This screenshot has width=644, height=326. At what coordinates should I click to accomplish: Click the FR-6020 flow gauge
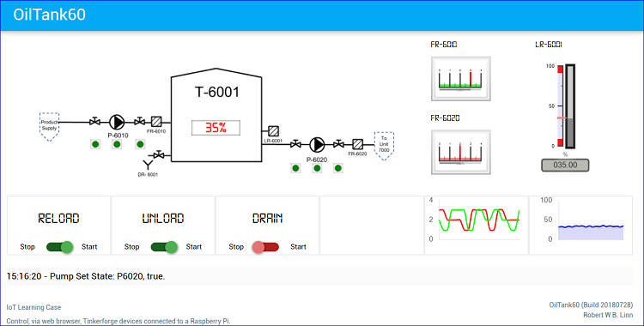(x=461, y=153)
